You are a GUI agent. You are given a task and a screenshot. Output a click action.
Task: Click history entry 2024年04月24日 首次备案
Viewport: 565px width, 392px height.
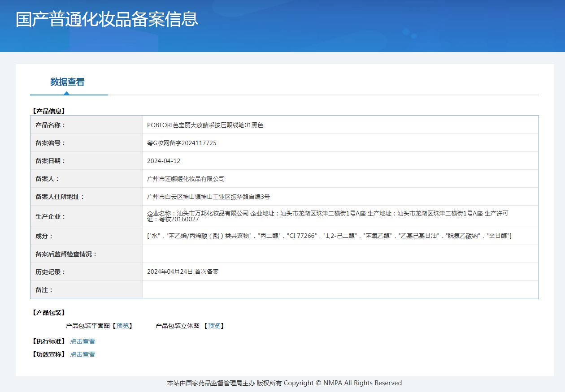pyautogui.click(x=183, y=272)
